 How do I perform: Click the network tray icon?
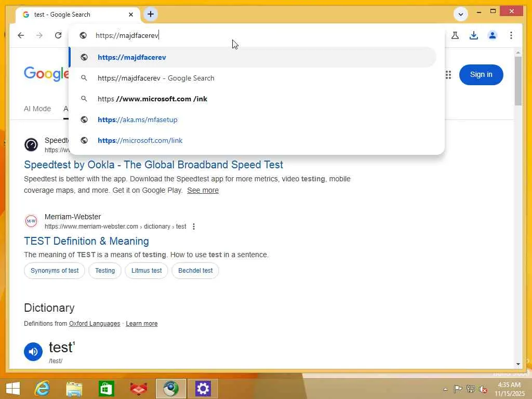click(x=470, y=389)
